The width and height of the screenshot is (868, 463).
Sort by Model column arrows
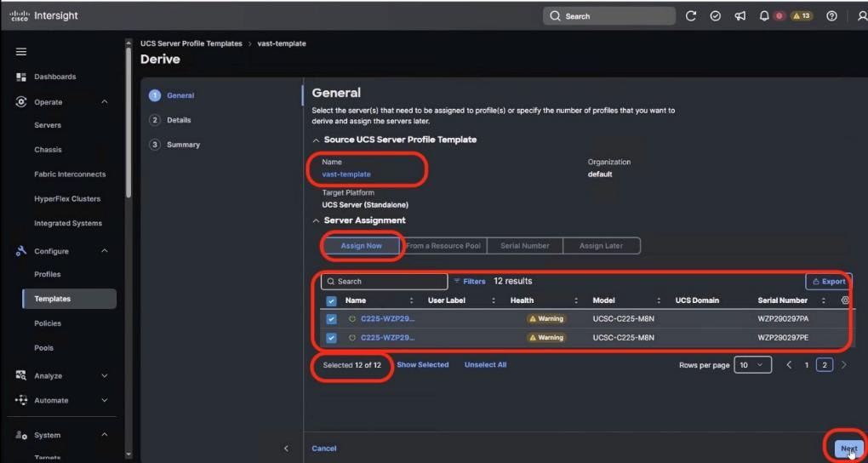(659, 300)
